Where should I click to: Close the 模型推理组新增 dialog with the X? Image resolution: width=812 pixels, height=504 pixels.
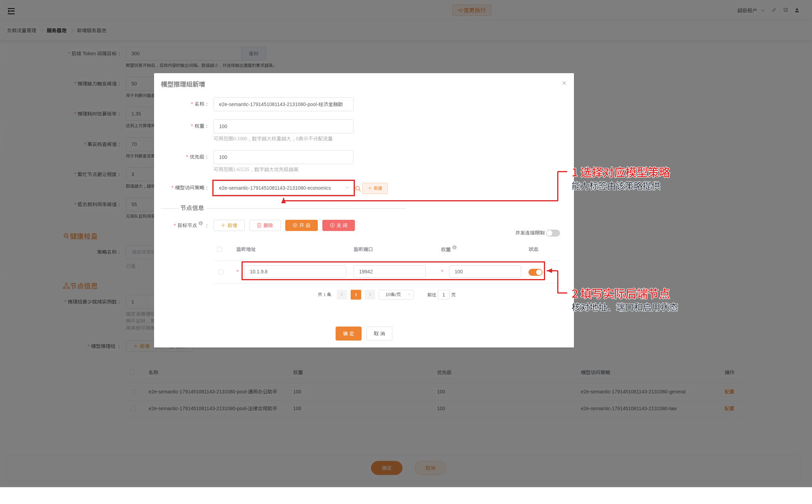coord(564,83)
